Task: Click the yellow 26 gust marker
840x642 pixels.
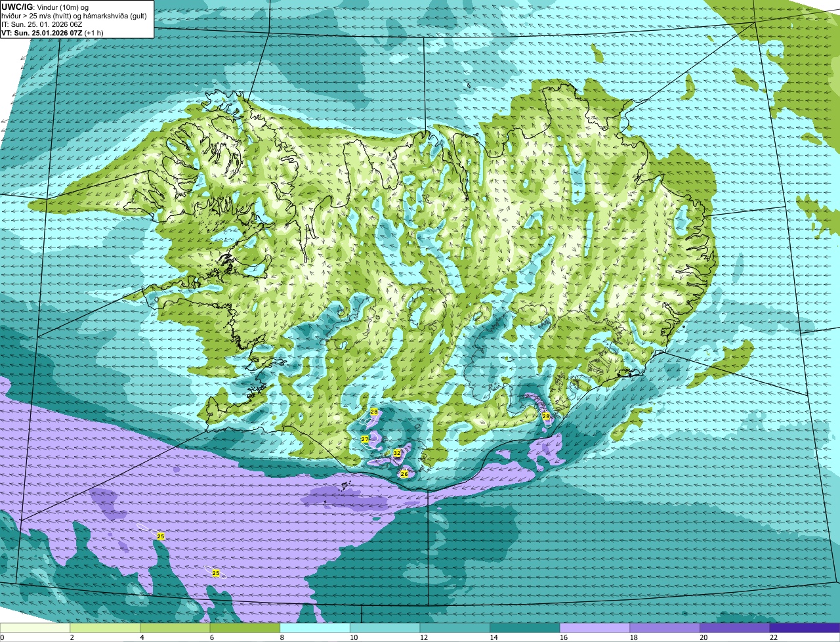Action: click(404, 473)
